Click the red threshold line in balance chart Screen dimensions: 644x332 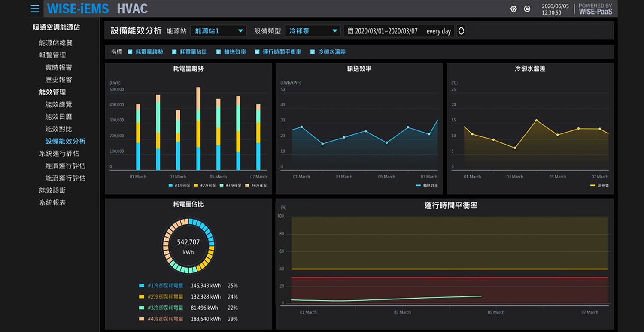(449, 278)
